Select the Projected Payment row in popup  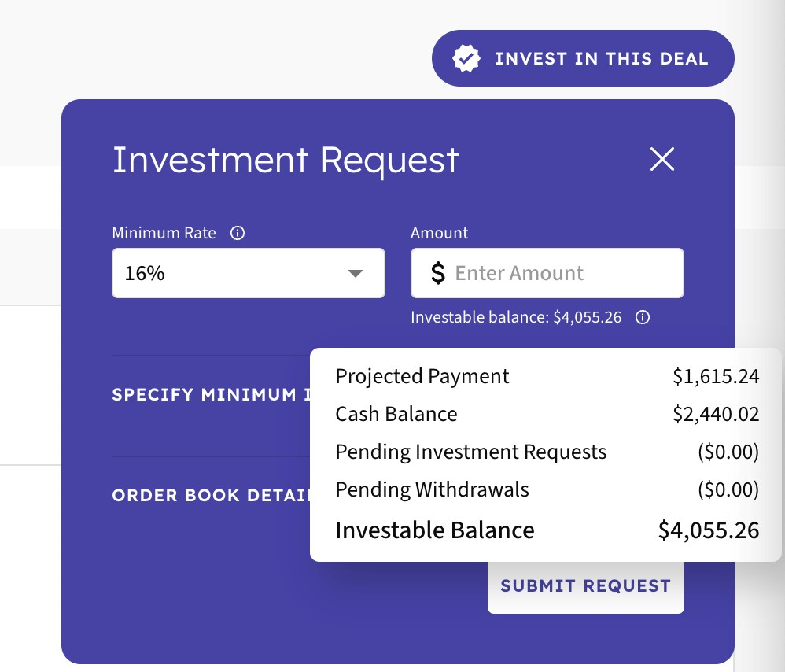(547, 376)
